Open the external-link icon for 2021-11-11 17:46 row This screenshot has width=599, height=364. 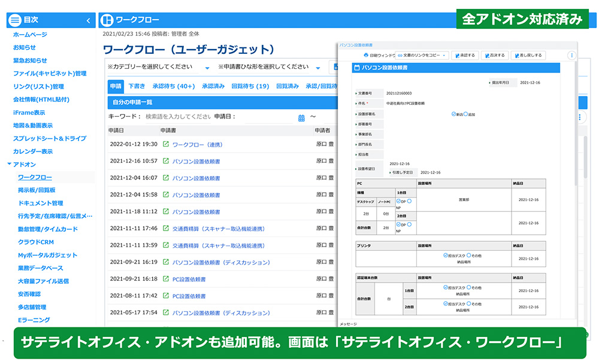click(x=166, y=228)
